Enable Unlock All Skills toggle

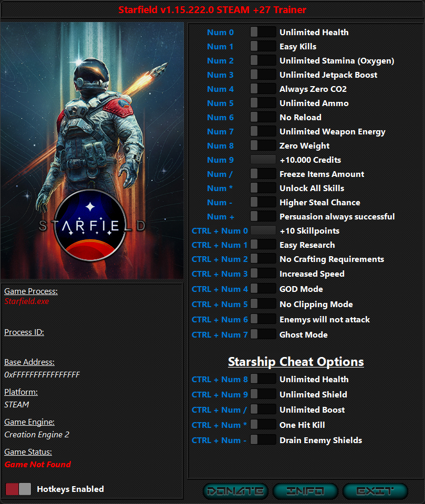263,188
